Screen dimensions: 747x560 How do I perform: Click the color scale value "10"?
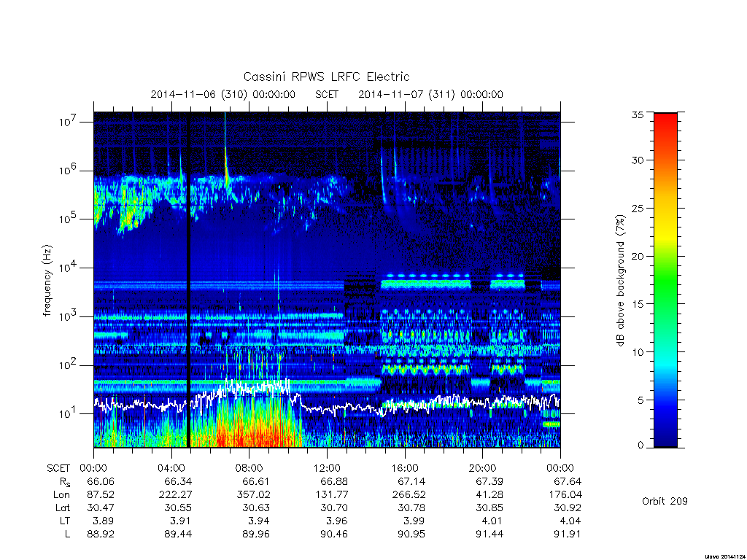[x=637, y=352]
